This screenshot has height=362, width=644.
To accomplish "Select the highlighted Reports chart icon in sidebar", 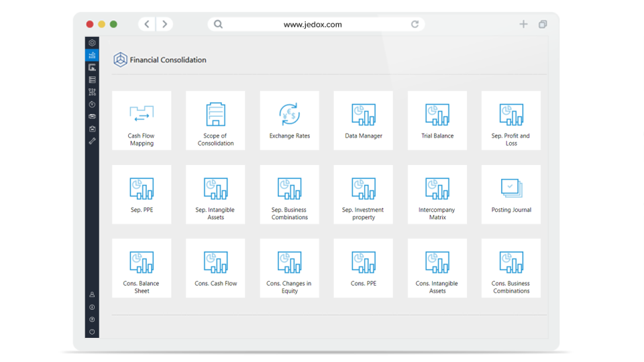I will 92,55.
